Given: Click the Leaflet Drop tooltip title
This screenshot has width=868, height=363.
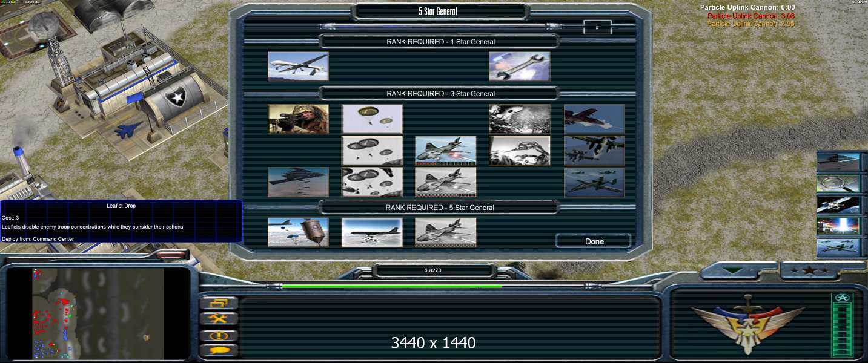Looking at the screenshot, I should (121, 206).
